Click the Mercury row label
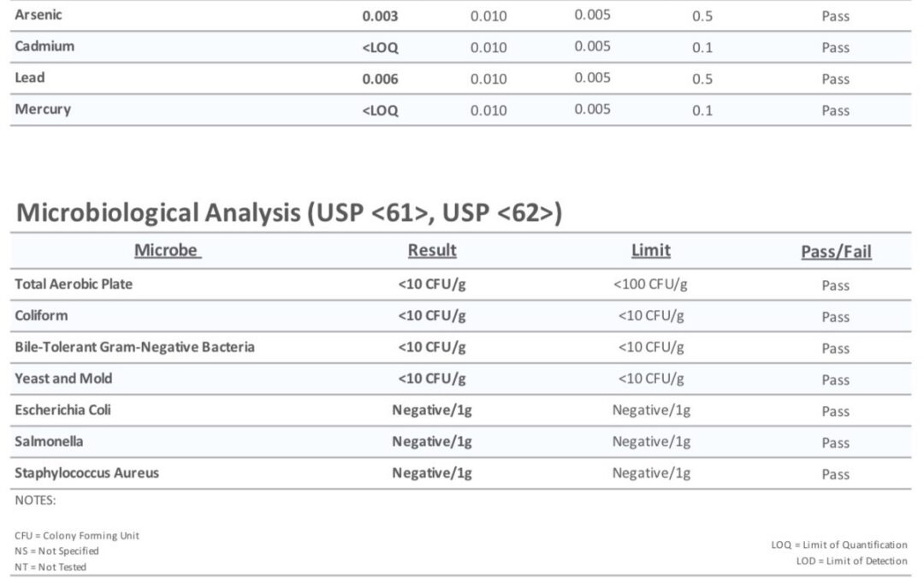The image size is (924, 578). click(43, 109)
